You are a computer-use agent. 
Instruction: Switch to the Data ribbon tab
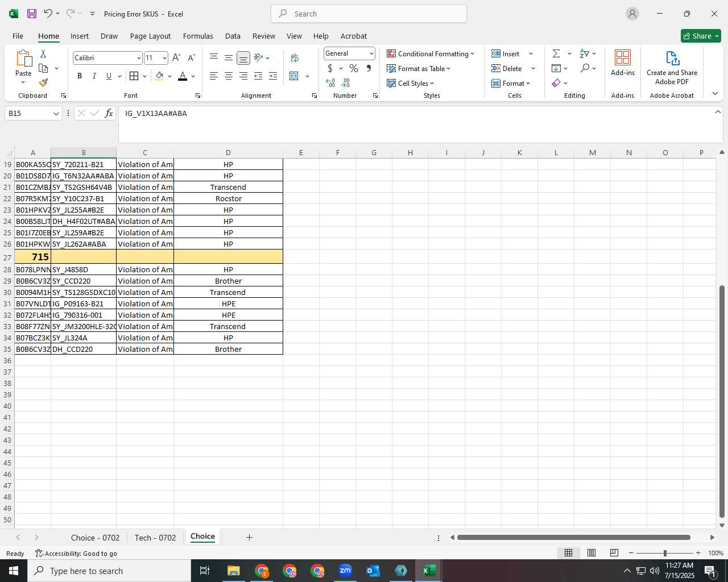pos(233,36)
